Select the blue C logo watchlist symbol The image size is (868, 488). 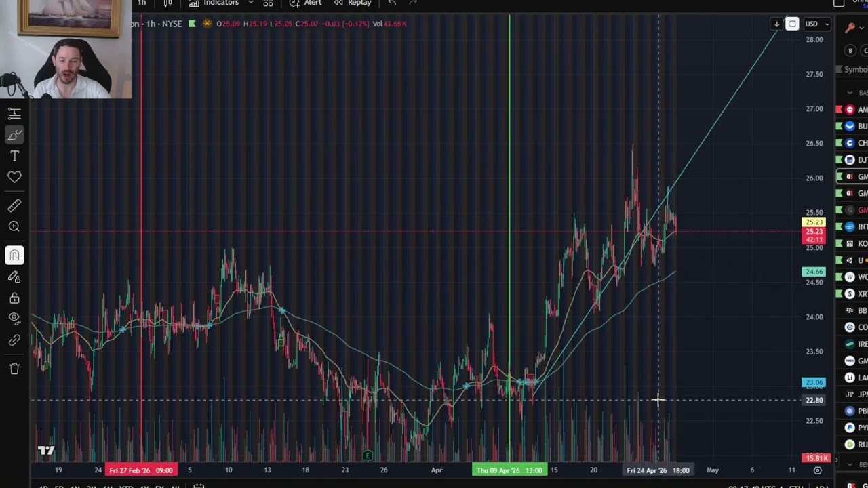pyautogui.click(x=850, y=143)
